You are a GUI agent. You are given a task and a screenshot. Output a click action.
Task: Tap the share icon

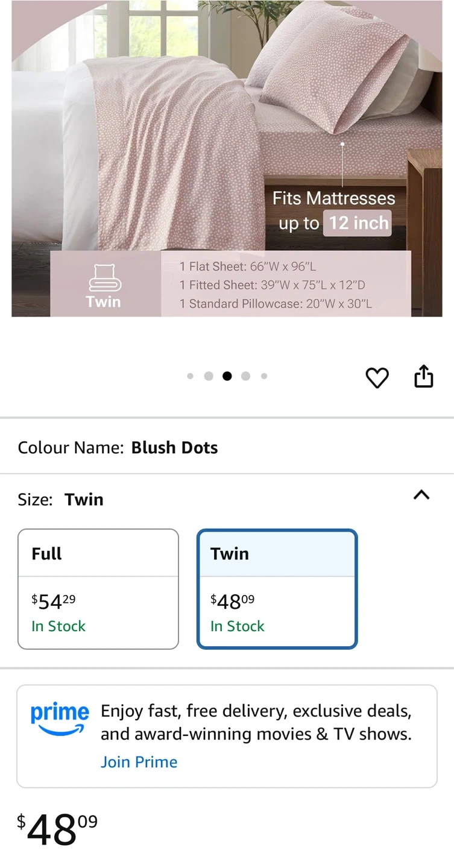point(424,376)
